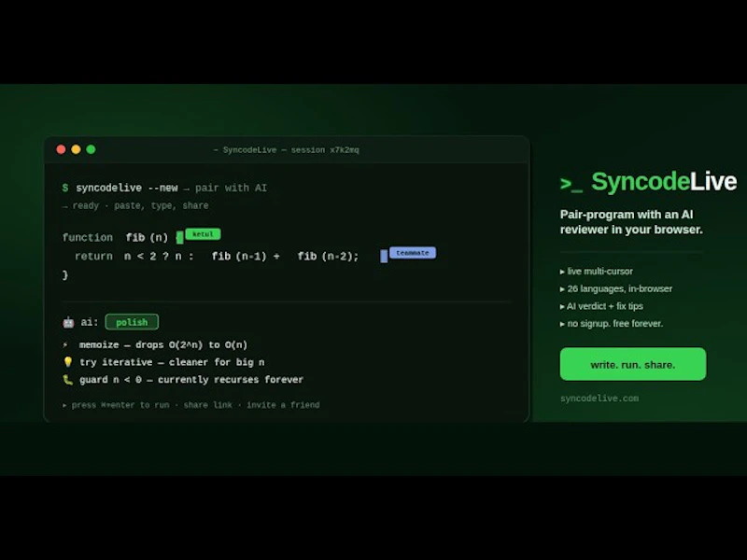
Task: Click the 'Pair-program with an AI reviewer' tagline
Action: click(631, 222)
